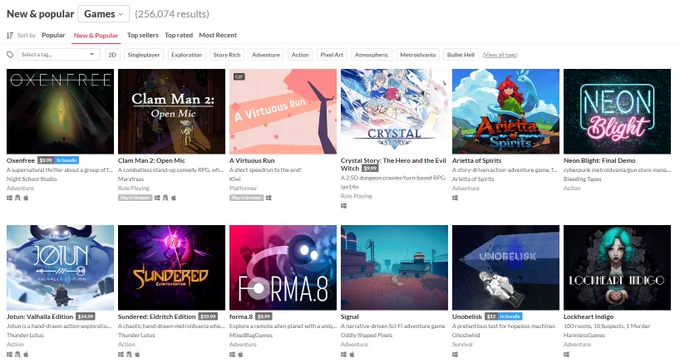The height and width of the screenshot is (363, 680).
Task: Click Windows platform icon under Oxenfree
Action: tap(10, 198)
